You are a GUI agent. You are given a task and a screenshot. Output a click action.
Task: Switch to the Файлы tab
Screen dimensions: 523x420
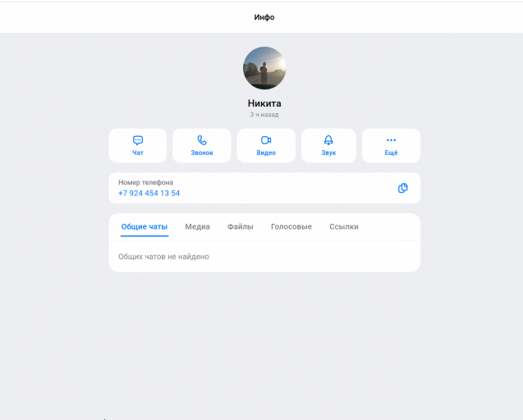point(240,226)
